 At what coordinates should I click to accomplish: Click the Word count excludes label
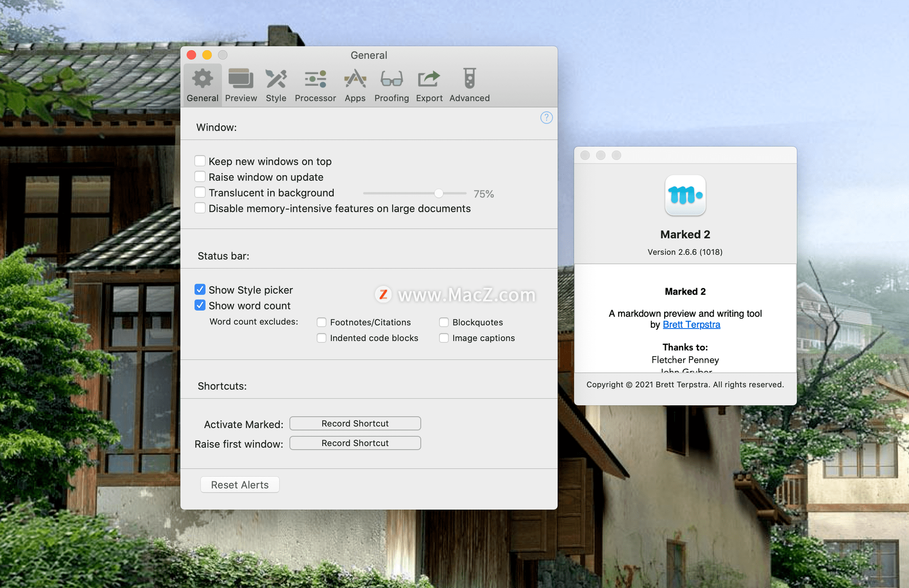[254, 322]
